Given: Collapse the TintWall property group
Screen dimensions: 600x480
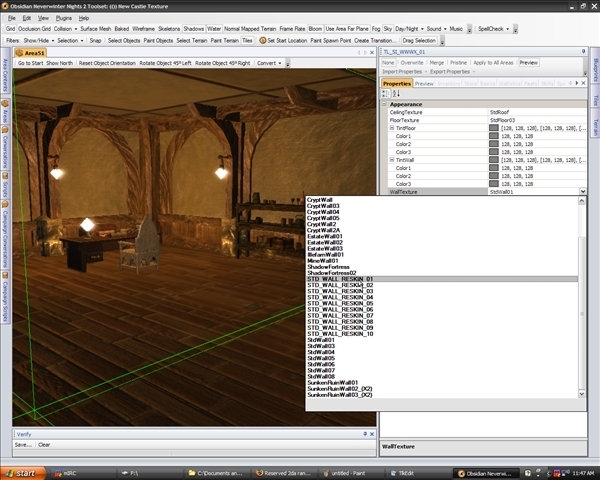Looking at the screenshot, I should [392, 160].
